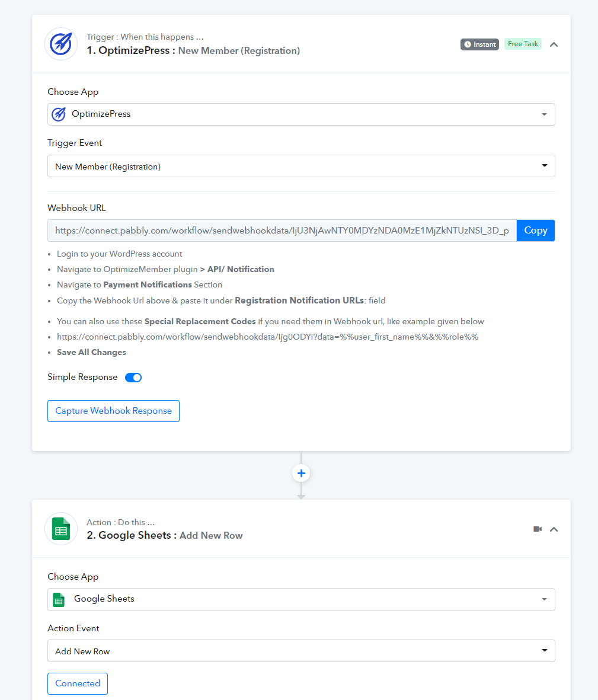Viewport: 598px width, 700px height.
Task: Open the Google Sheets Choose App dropdown
Action: pyautogui.click(x=301, y=599)
